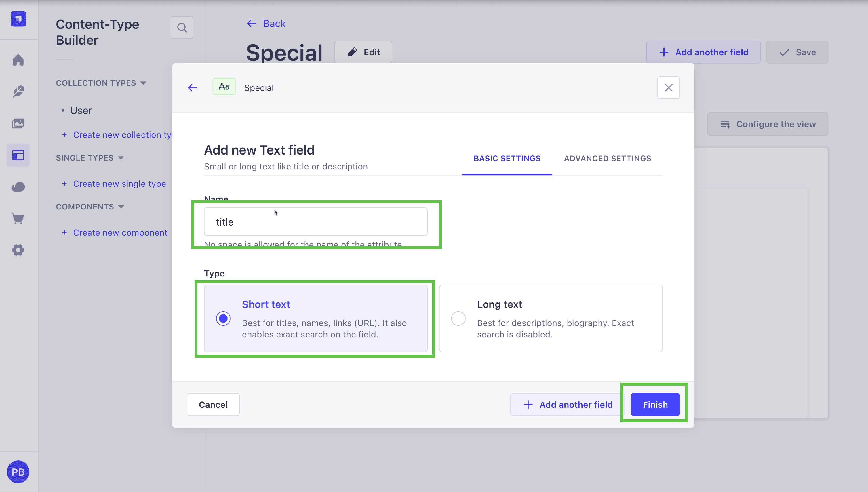
Task: Open the Content-Type Builder sidebar icon
Action: pos(18,155)
